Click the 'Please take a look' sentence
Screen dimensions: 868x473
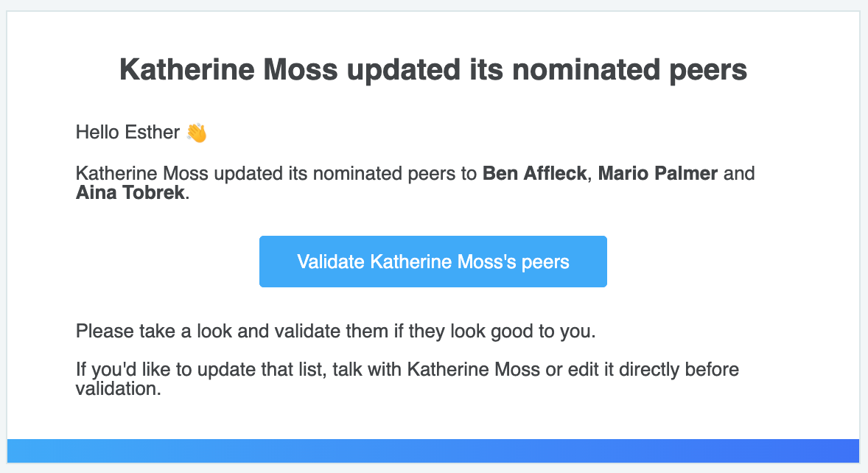tap(335, 331)
